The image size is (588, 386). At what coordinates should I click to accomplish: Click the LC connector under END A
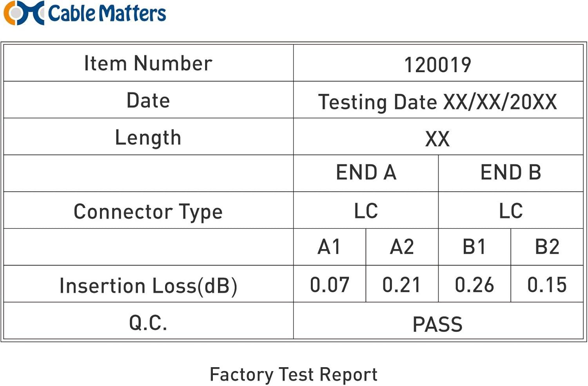[366, 211]
